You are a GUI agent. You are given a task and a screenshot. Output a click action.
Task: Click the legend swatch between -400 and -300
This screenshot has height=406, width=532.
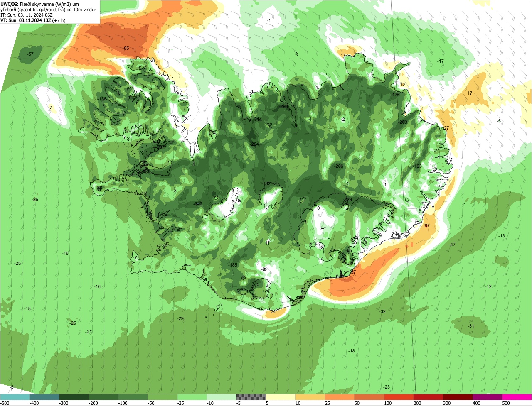tap(44, 397)
